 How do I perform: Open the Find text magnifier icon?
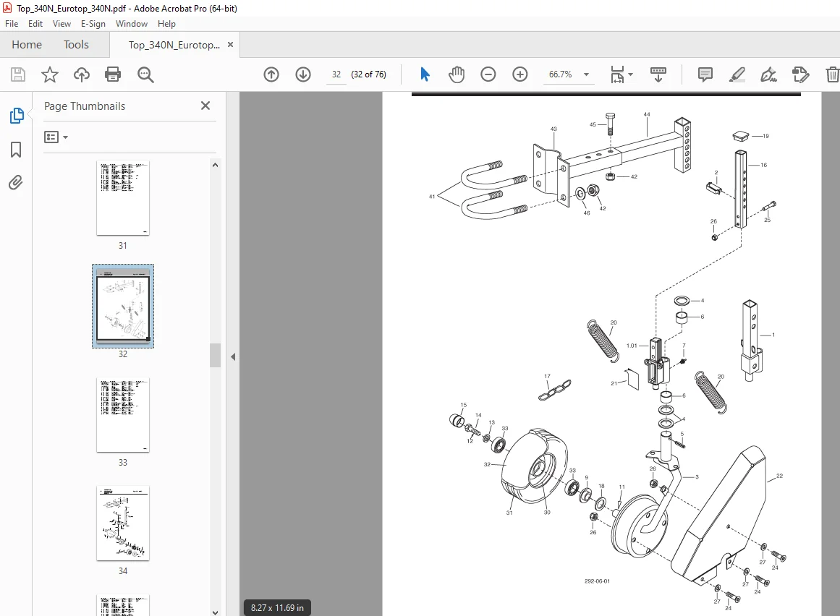pyautogui.click(x=145, y=74)
